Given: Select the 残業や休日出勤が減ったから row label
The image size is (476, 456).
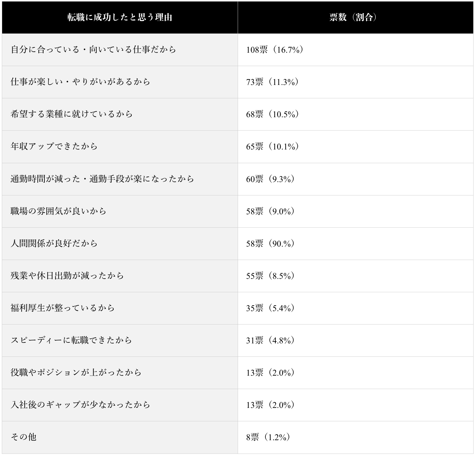Looking at the screenshot, I should pyautogui.click(x=67, y=275).
